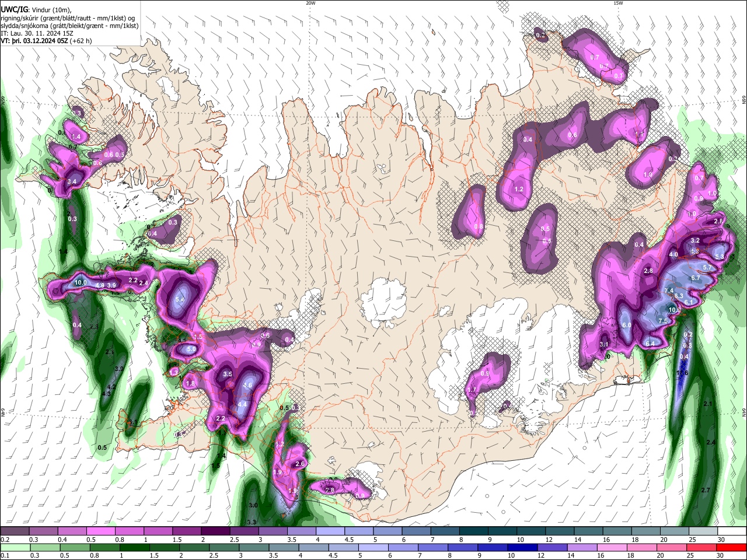747x560 pixels.
Task: Click the 20W longitude label
Action: 310,3
